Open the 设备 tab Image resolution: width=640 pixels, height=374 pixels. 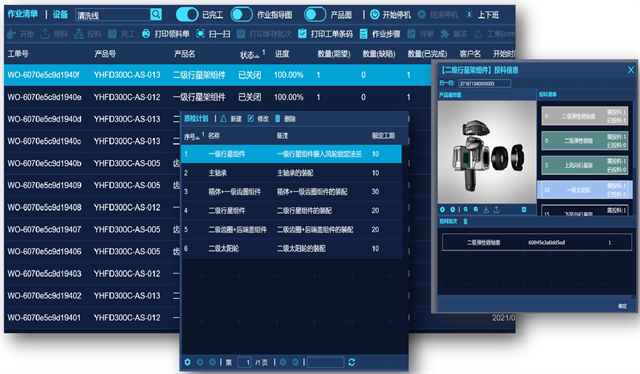point(60,15)
